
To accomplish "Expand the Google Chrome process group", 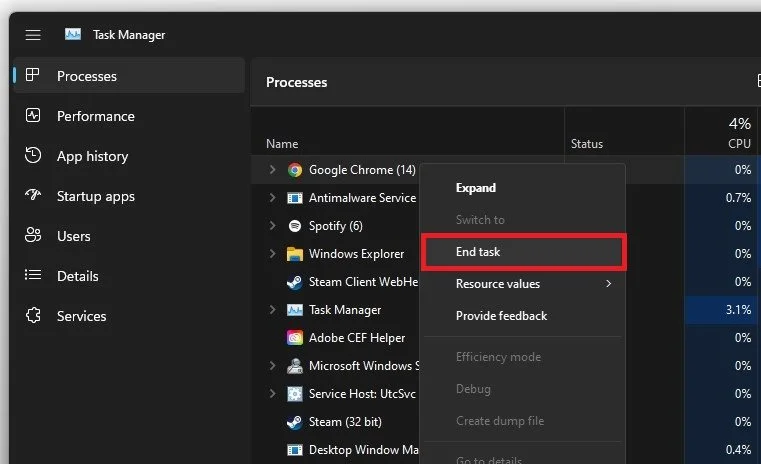I will (x=272, y=169).
